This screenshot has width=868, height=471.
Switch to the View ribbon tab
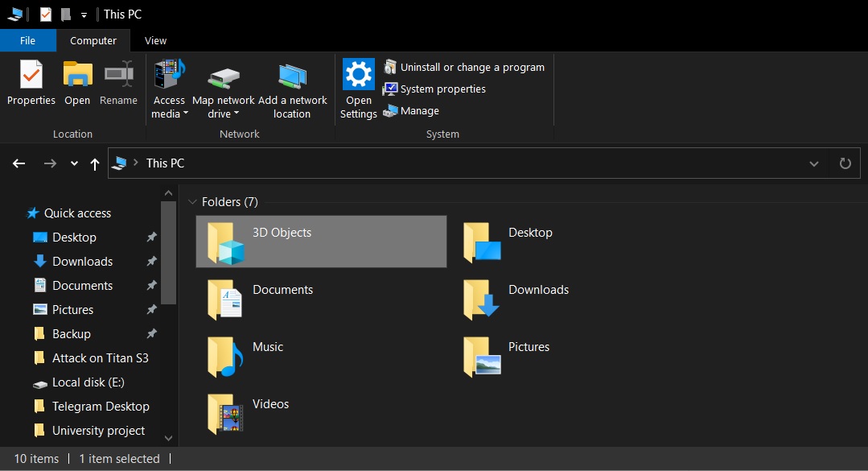pyautogui.click(x=155, y=41)
